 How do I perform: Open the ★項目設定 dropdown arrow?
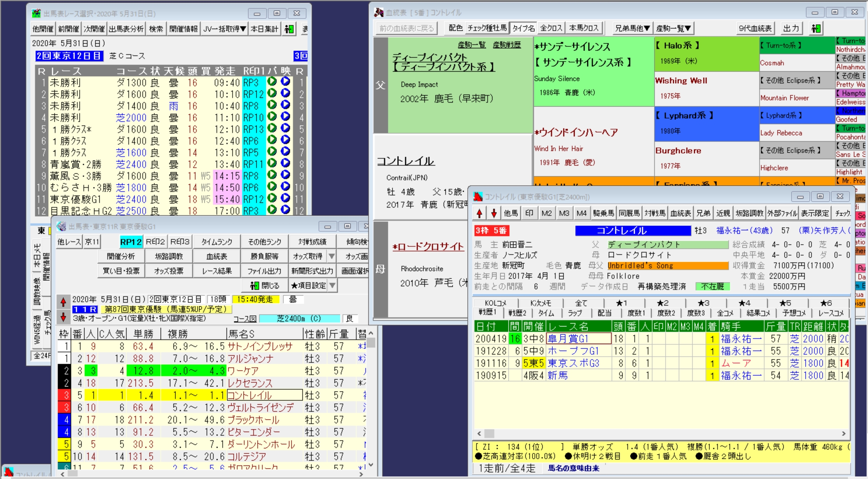tap(332, 286)
